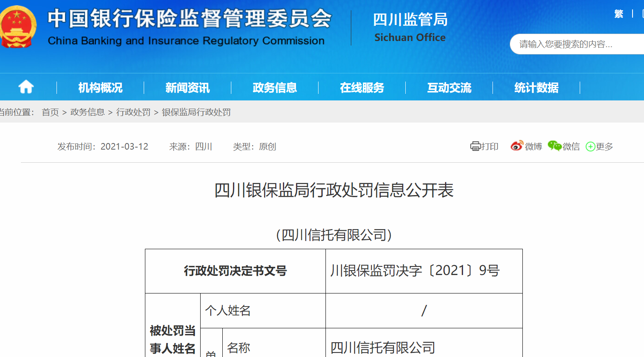This screenshot has width=644, height=357.
Task: Click the 行政处罚决定书文号 header cell
Action: [x=235, y=271]
